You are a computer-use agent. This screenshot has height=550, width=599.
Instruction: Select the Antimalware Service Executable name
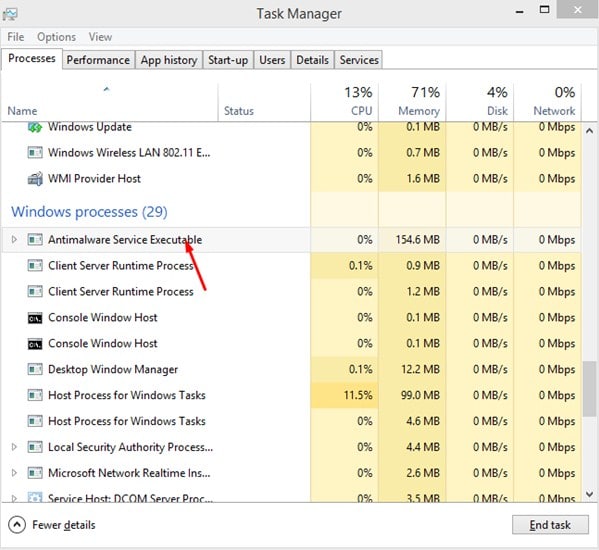(125, 240)
